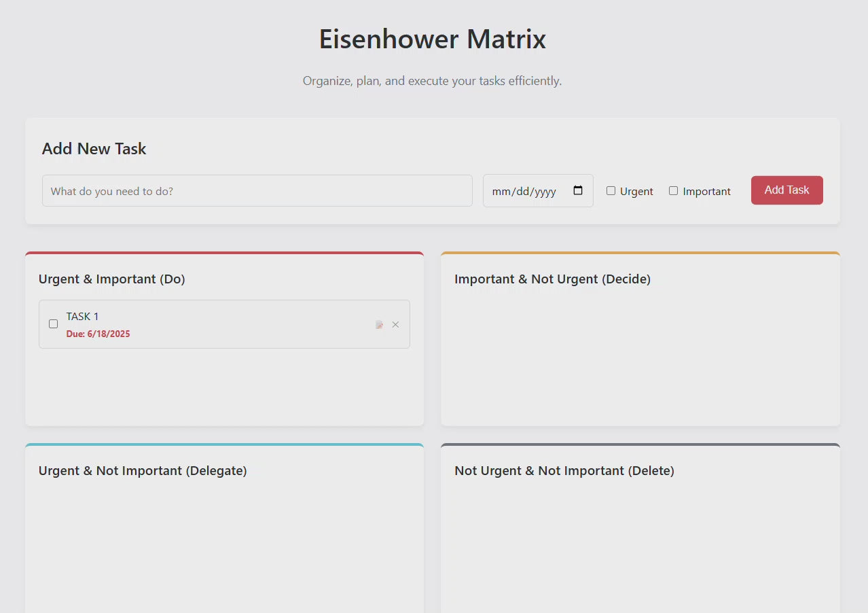The image size is (868, 613).
Task: Click the Urgent & Important (Do) heading
Action: click(x=112, y=279)
